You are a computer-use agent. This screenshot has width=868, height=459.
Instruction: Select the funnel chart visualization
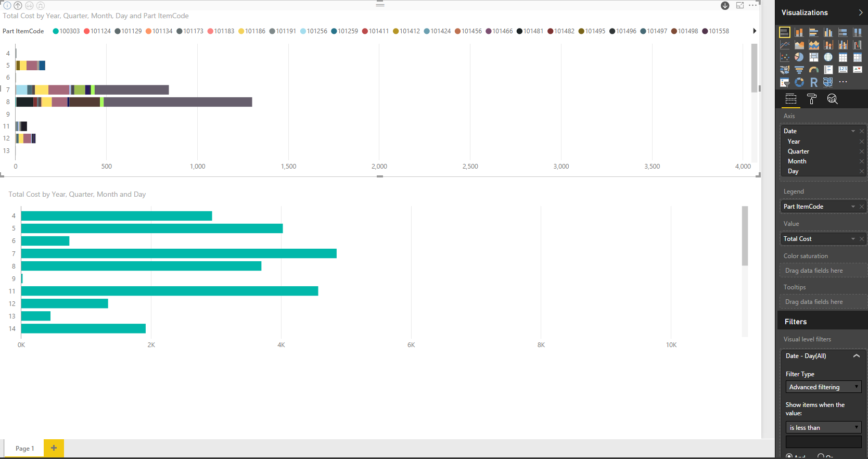[x=799, y=70]
